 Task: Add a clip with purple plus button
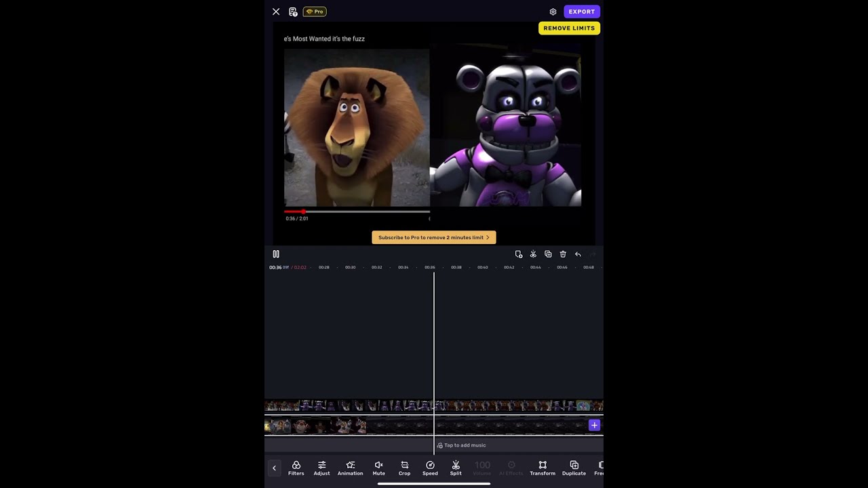coord(595,426)
